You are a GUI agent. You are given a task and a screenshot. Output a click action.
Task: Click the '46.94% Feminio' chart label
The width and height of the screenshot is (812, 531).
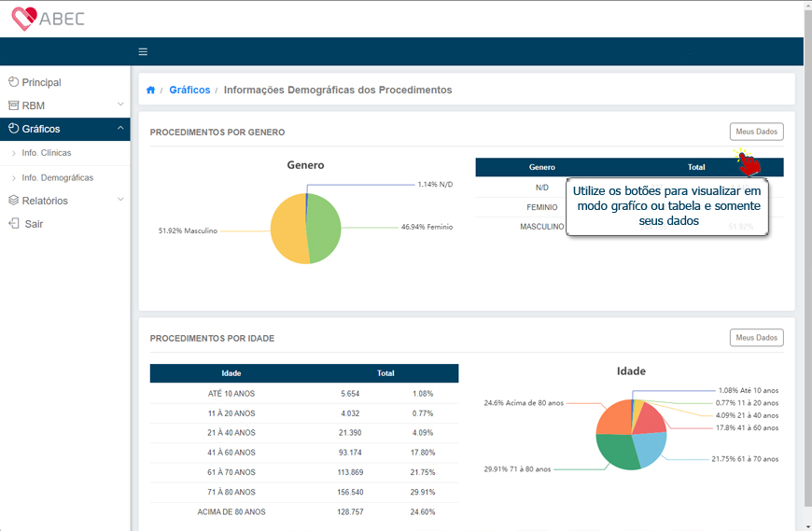tap(427, 227)
